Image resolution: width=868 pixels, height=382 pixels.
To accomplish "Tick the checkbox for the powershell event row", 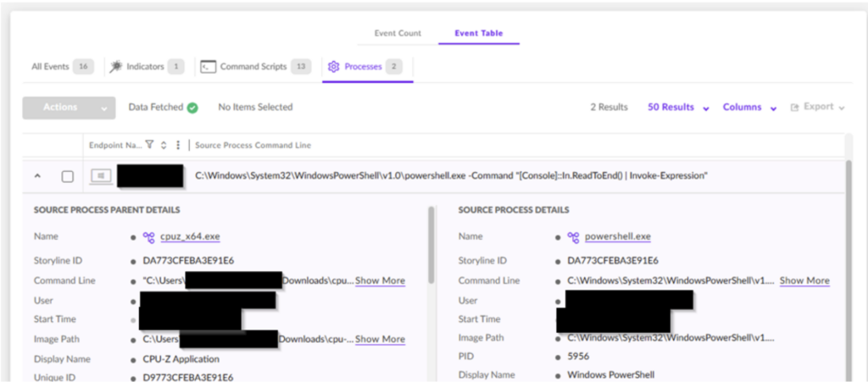I will 68,176.
